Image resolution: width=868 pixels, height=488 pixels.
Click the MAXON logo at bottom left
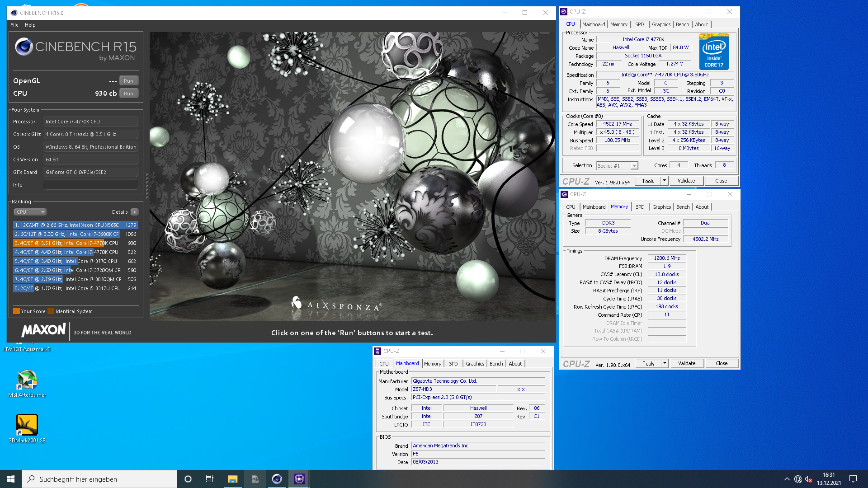click(x=44, y=330)
